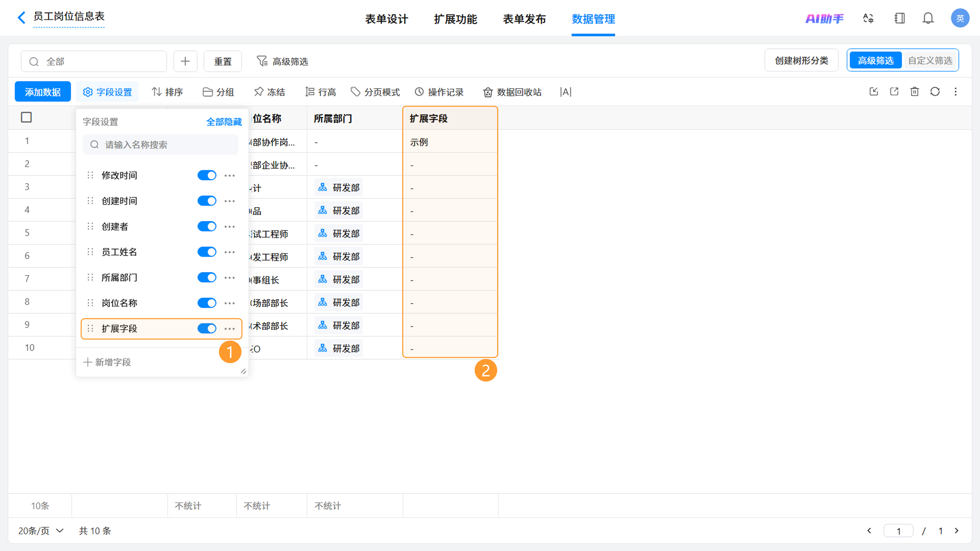This screenshot has height=551, width=980.
Task: Click the language translation icon
Action: 868,18
